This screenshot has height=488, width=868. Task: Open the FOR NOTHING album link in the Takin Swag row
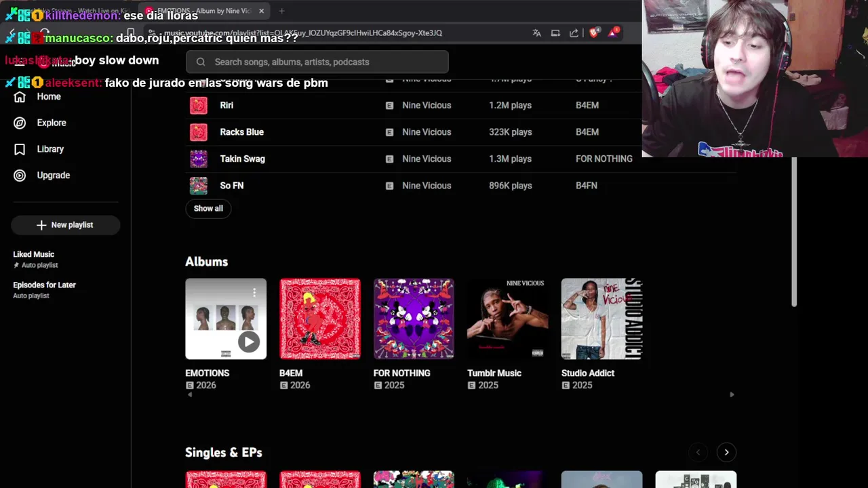tap(604, 159)
